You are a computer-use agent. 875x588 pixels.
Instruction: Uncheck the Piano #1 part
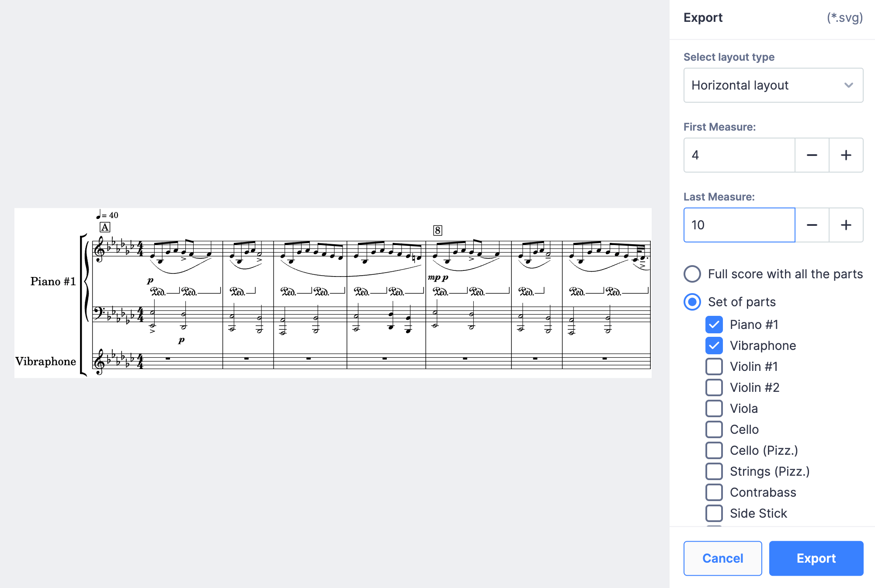(714, 325)
